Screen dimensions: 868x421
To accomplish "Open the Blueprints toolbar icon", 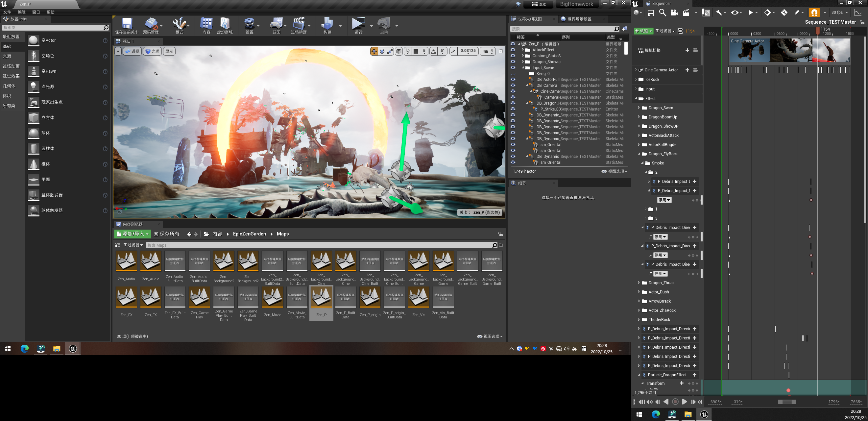I will 276,24.
